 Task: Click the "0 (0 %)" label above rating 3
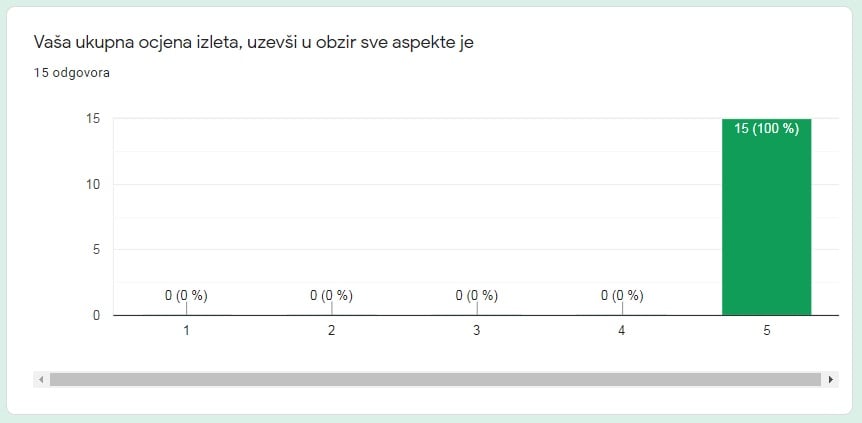pyautogui.click(x=476, y=296)
